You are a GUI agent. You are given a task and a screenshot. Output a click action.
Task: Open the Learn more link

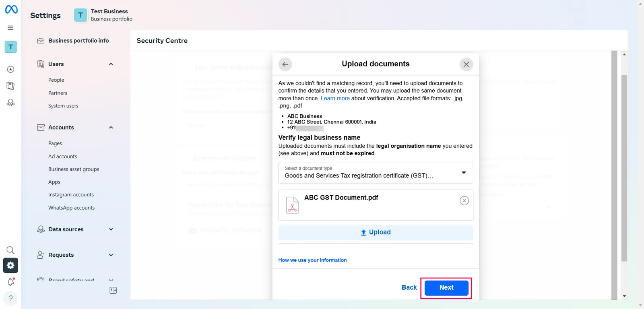335,98
